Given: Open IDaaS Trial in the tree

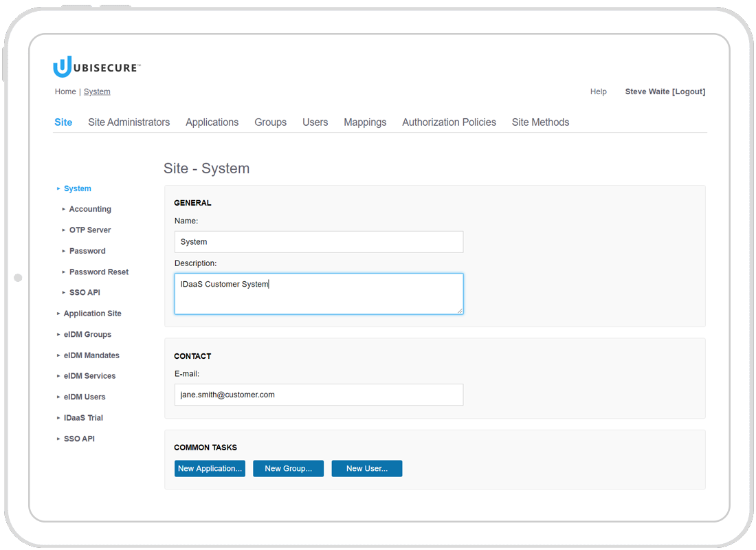Looking at the screenshot, I should tap(83, 418).
